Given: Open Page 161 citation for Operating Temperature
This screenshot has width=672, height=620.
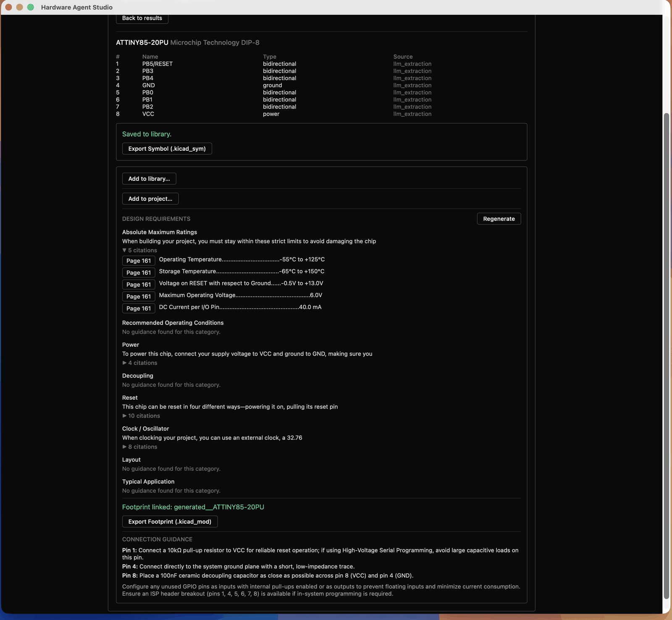Looking at the screenshot, I should tap(139, 261).
